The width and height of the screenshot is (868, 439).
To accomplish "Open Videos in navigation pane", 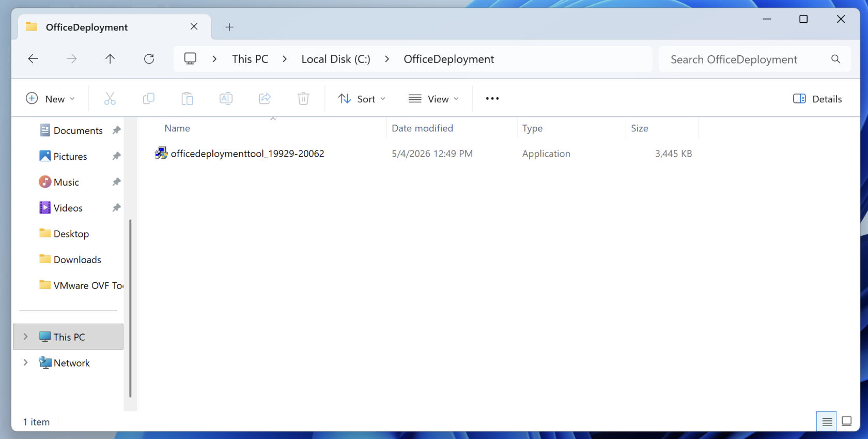I will 68,208.
